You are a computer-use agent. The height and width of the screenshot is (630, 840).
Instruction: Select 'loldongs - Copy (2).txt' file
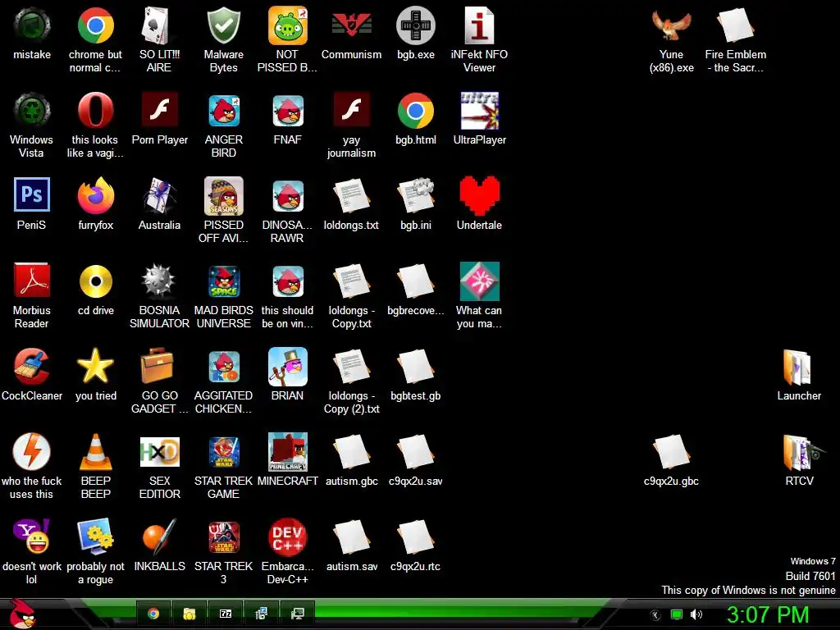[351, 367]
